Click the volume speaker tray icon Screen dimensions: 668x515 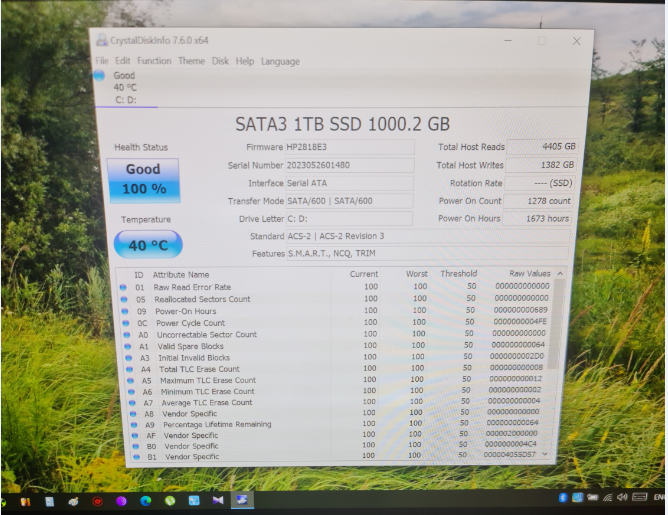622,497
